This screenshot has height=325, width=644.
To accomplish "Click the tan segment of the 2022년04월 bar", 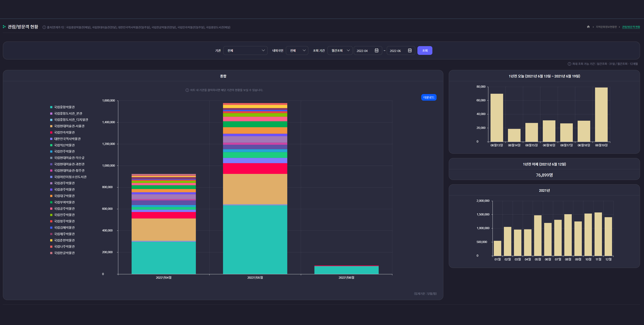I will pyautogui.click(x=164, y=229).
